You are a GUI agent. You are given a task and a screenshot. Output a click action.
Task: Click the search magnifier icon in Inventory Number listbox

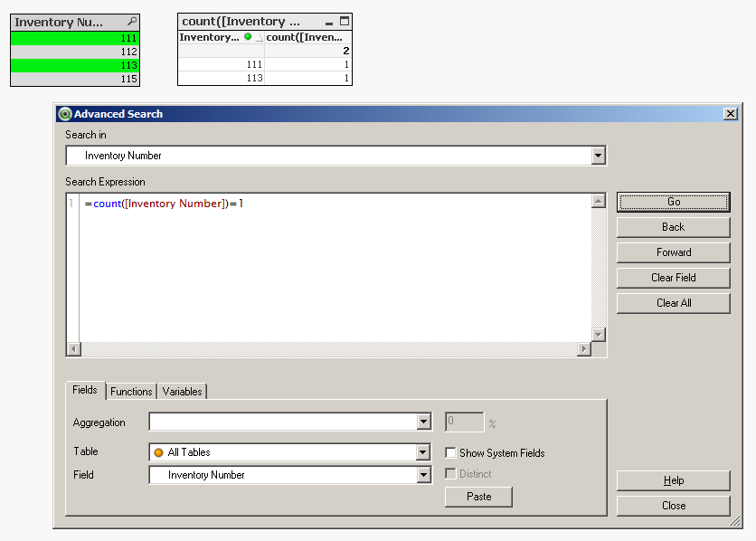tap(132, 22)
